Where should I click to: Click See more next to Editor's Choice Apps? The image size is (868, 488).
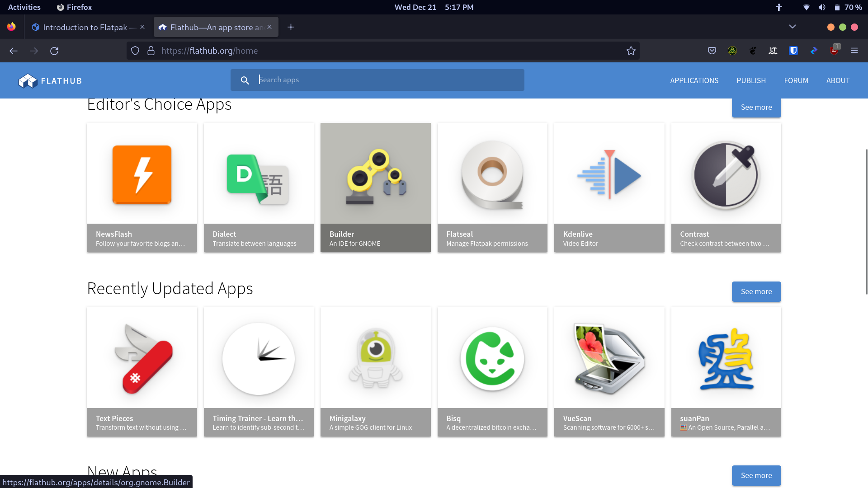tap(756, 107)
